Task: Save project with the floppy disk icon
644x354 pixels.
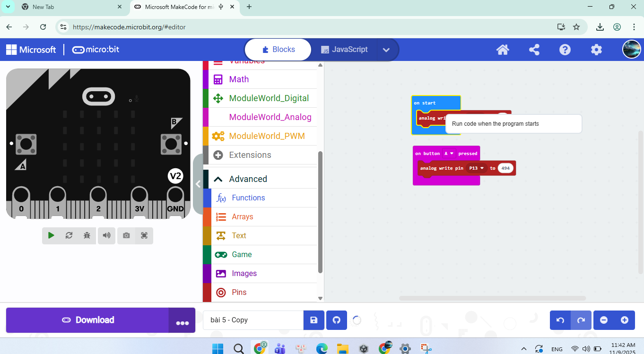Action: (313, 320)
